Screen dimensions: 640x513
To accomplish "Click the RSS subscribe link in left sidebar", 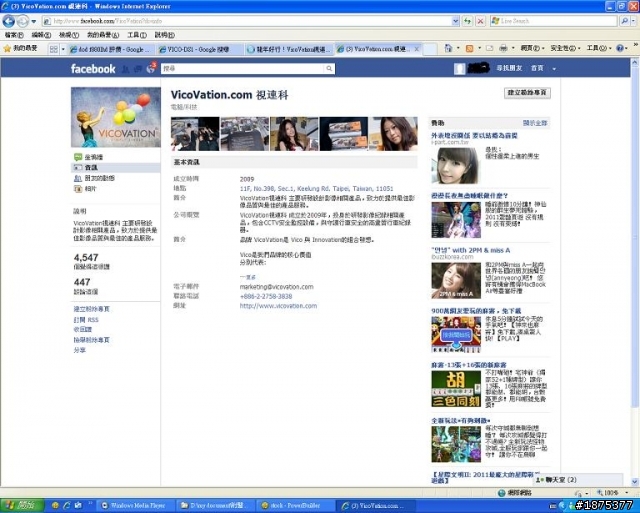I will coord(86,320).
